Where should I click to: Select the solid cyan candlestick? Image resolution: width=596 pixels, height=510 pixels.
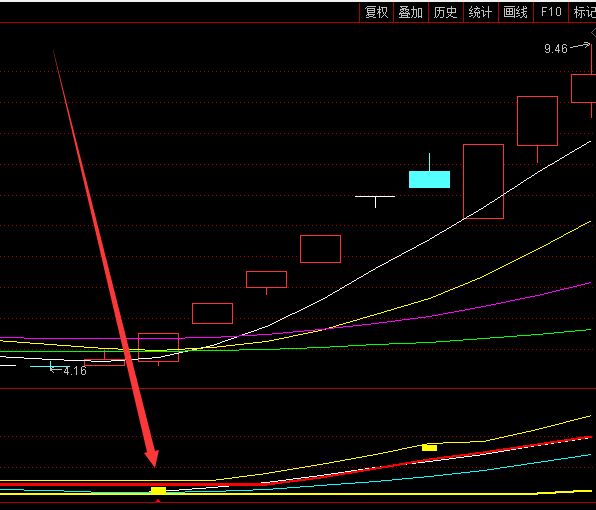430,179
